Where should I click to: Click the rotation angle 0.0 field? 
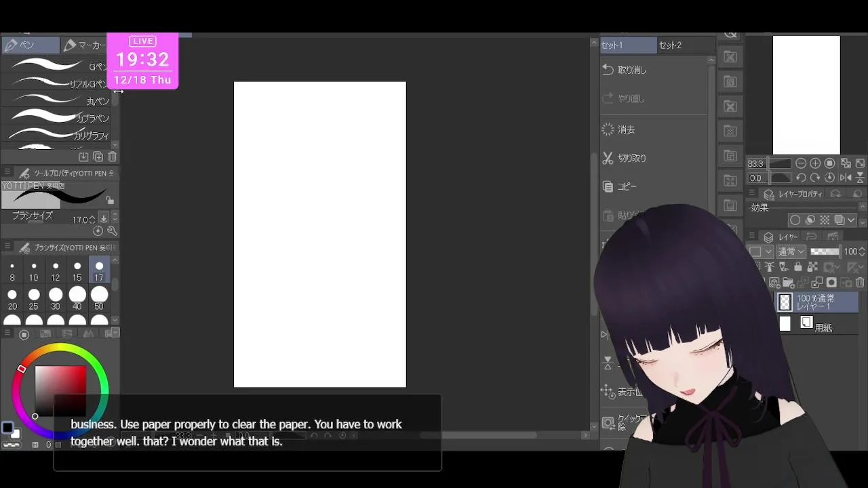[756, 178]
